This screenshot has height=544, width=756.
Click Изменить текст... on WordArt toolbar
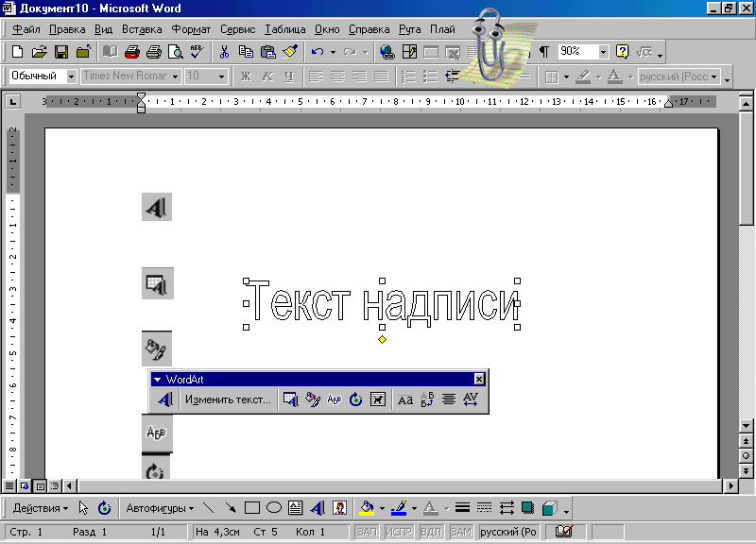228,399
